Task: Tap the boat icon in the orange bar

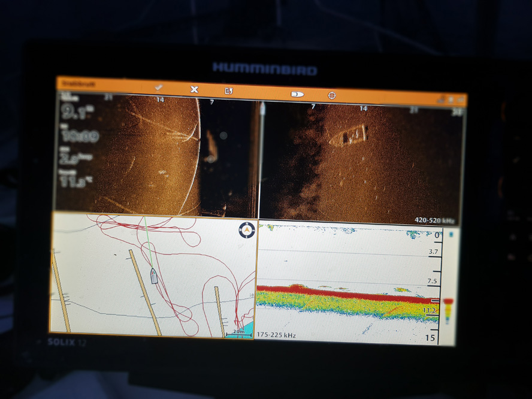Action: point(297,94)
